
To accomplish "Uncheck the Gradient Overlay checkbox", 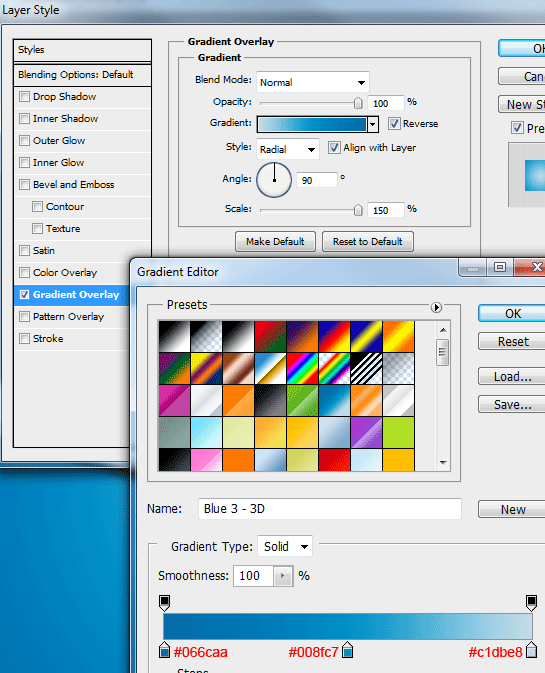I will pyautogui.click(x=24, y=294).
